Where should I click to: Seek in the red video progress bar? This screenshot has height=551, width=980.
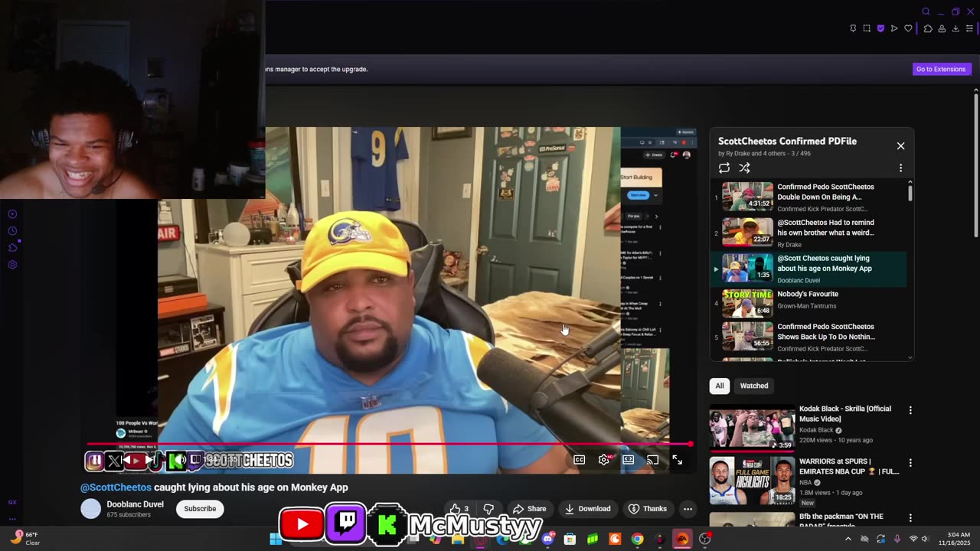(x=389, y=444)
